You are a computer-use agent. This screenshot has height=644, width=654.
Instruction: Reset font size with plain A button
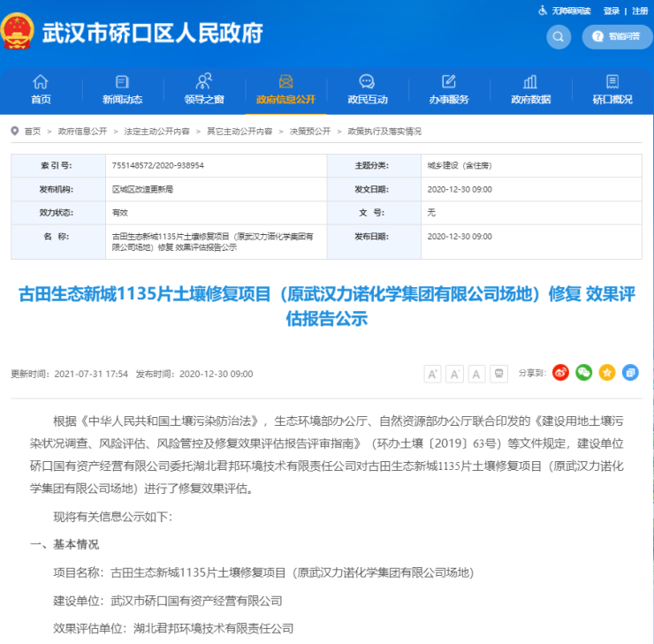tap(476, 374)
